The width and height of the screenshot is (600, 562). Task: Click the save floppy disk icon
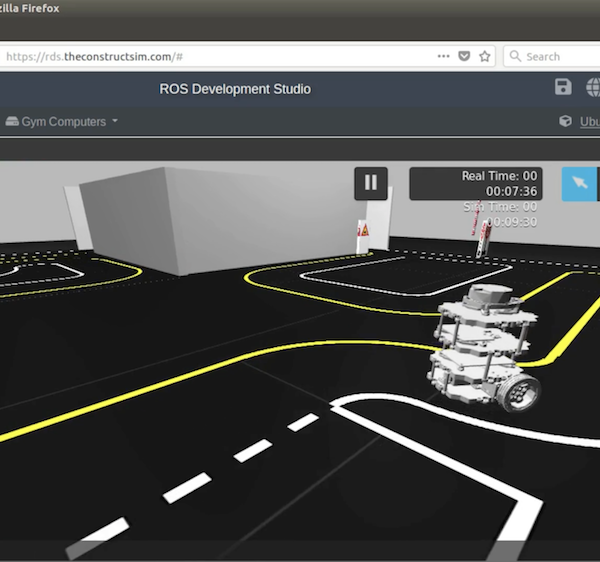pyautogui.click(x=563, y=87)
